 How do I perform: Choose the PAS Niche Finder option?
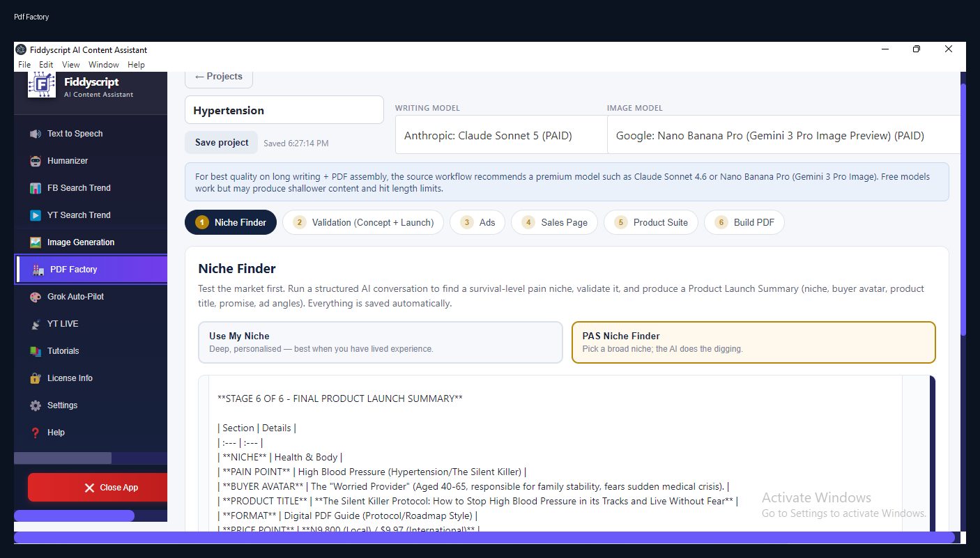pyautogui.click(x=753, y=342)
